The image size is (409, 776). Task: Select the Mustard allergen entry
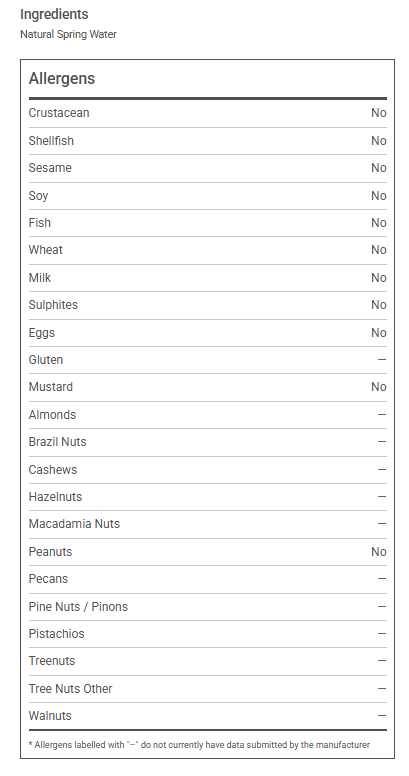click(x=207, y=387)
